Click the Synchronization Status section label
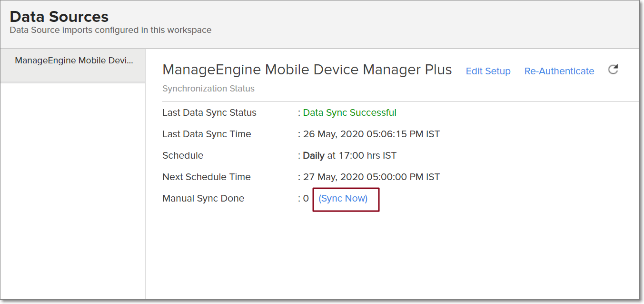 tap(208, 89)
